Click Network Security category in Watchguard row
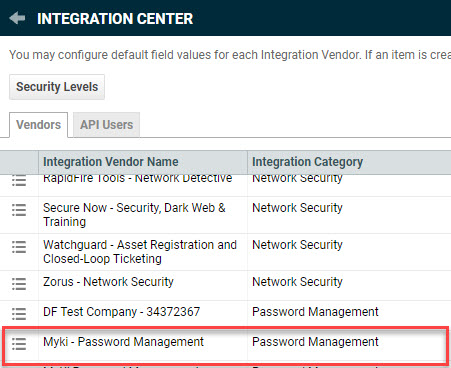 coord(297,245)
